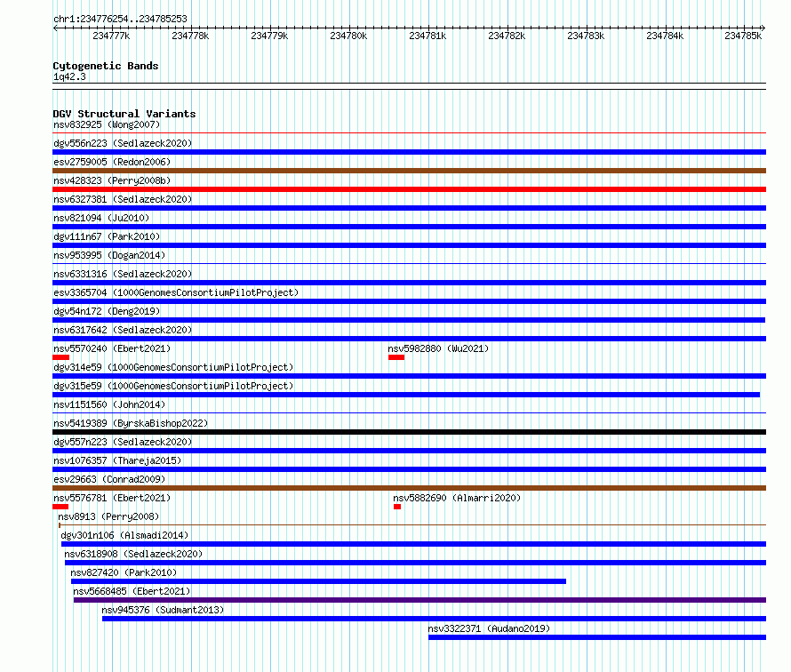
Task: Select nsv6317642 (Sedlazeck2020) label
Action: click(123, 330)
